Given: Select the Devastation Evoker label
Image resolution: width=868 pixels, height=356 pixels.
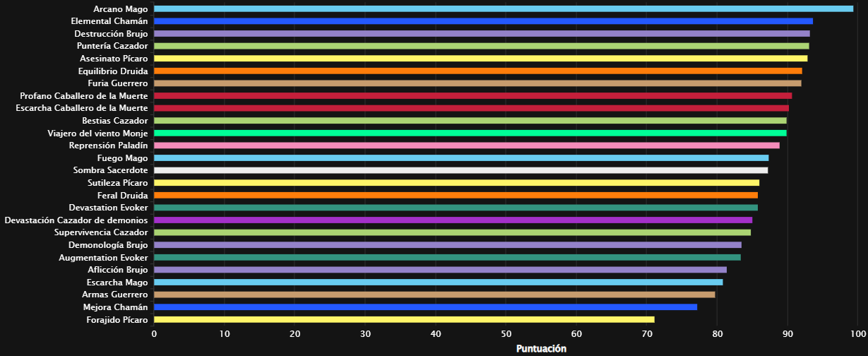Looking at the screenshot, I should coord(108,208).
